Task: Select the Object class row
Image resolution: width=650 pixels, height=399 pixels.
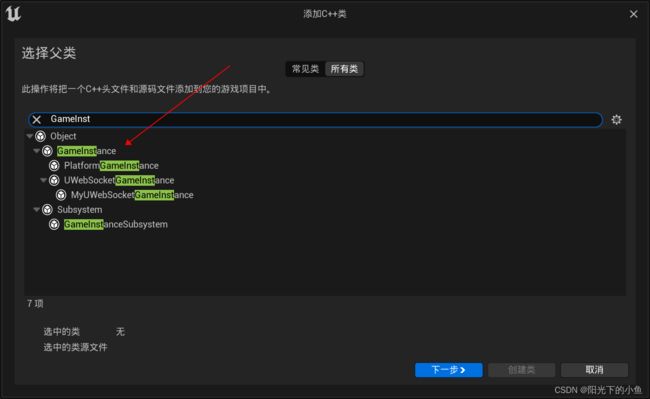Action: coord(325,136)
